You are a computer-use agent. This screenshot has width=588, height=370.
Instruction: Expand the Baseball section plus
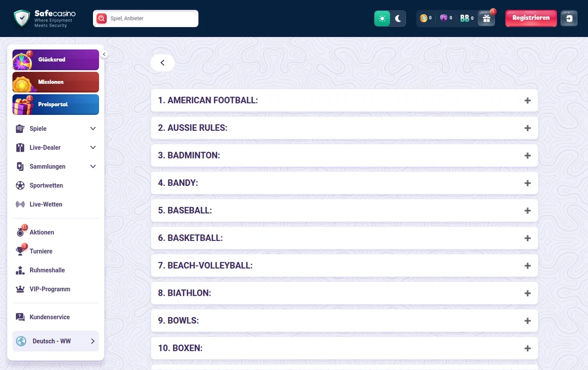click(x=528, y=210)
